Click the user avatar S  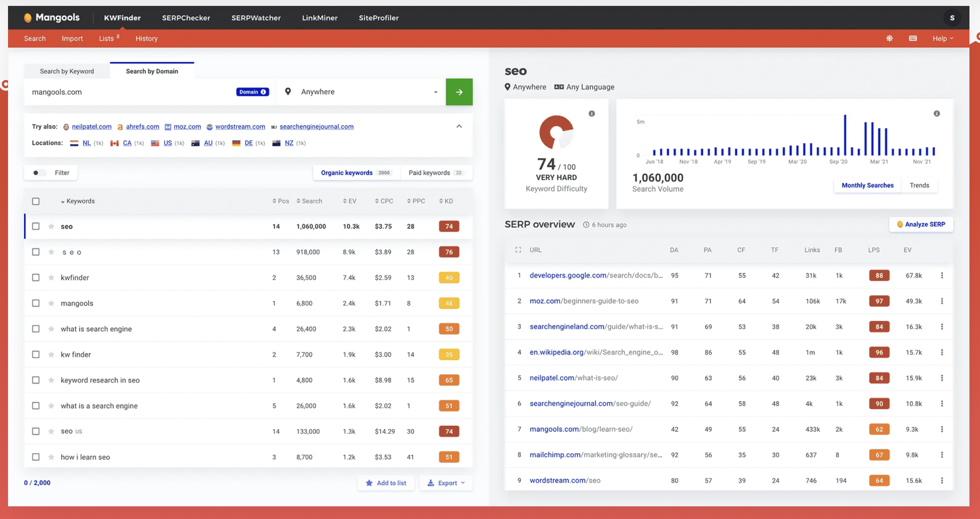tap(952, 18)
